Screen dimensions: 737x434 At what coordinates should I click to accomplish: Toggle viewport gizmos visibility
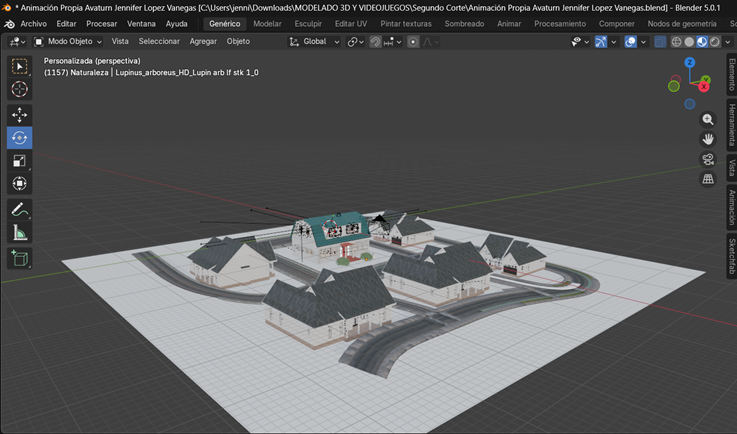pos(600,42)
